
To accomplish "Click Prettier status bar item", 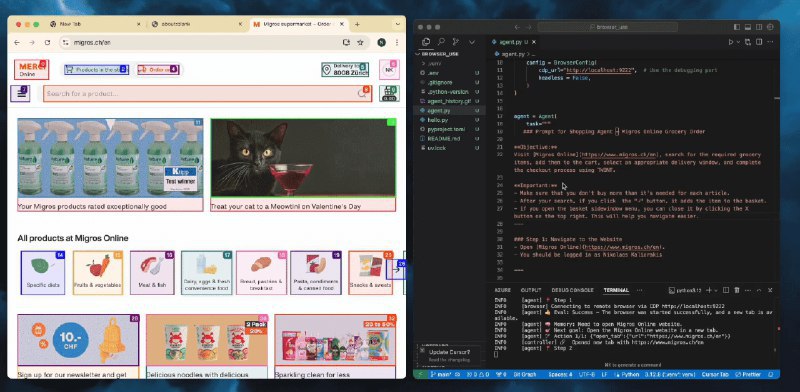I will coord(748,374).
